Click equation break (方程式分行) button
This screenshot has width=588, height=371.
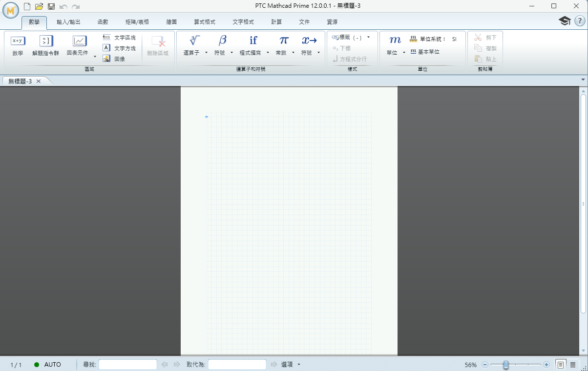[350, 59]
